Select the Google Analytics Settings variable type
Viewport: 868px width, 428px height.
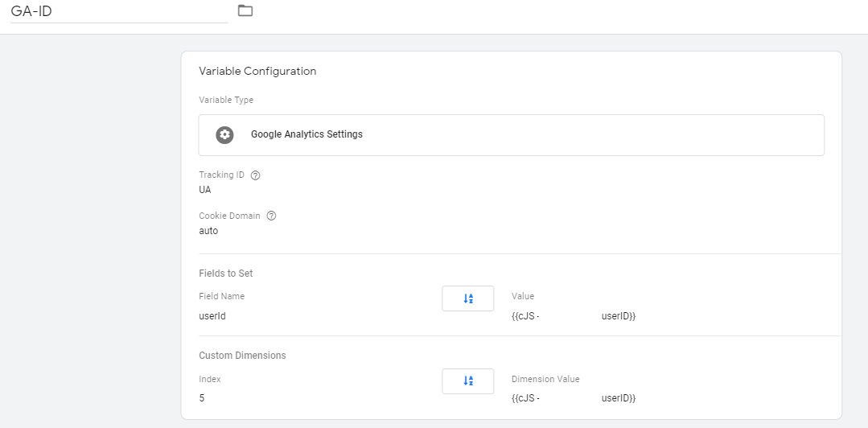click(511, 134)
